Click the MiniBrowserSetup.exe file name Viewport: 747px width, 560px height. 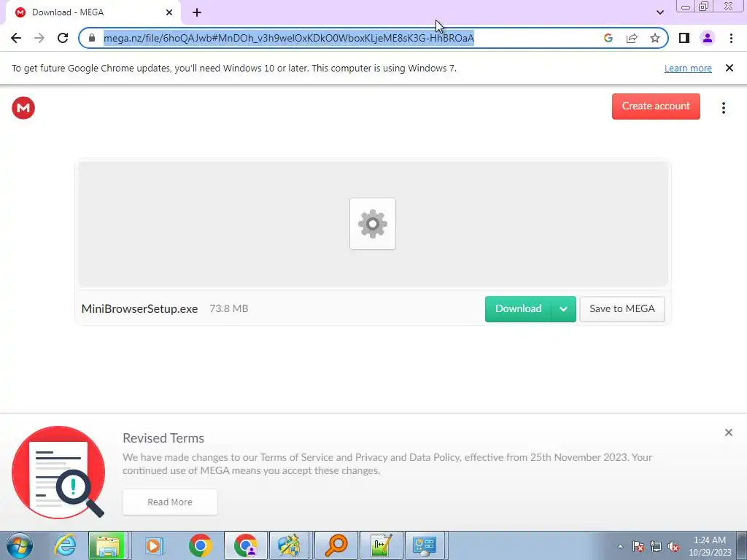(139, 309)
